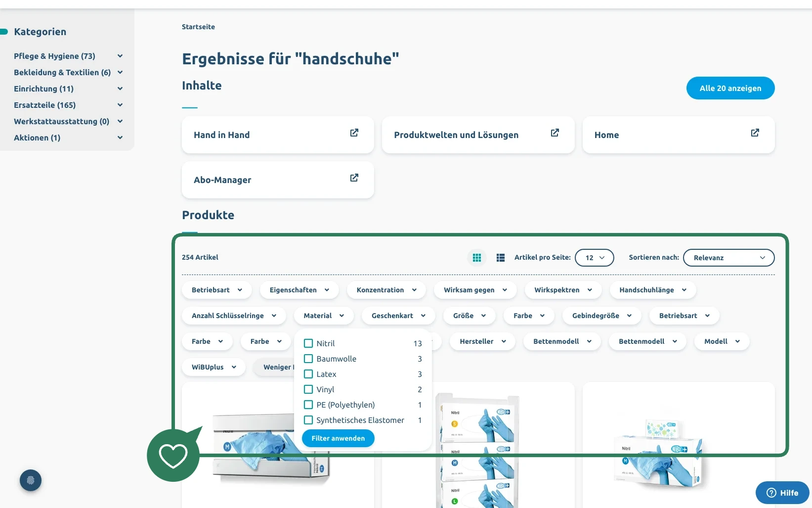This screenshot has width=812, height=508.
Task: Click the fingerprint privacy settings icon
Action: click(31, 480)
